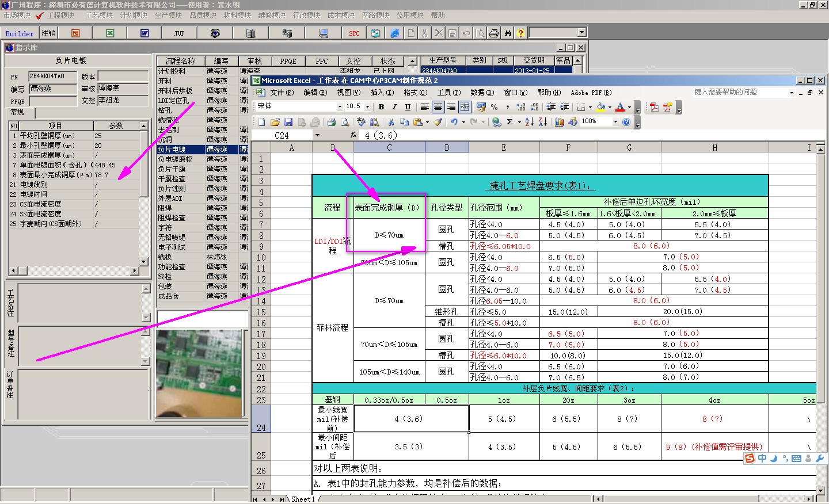Toggle Align Left in Excel toolbar

click(424, 107)
